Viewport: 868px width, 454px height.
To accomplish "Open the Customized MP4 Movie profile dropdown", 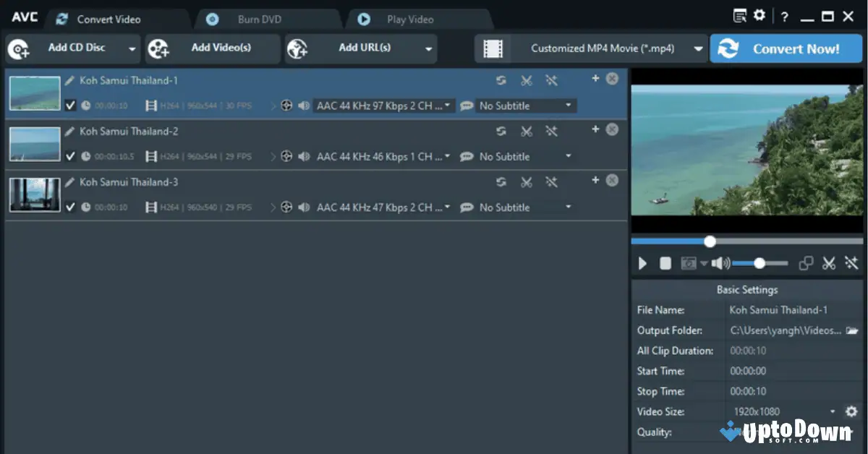I will (x=699, y=48).
